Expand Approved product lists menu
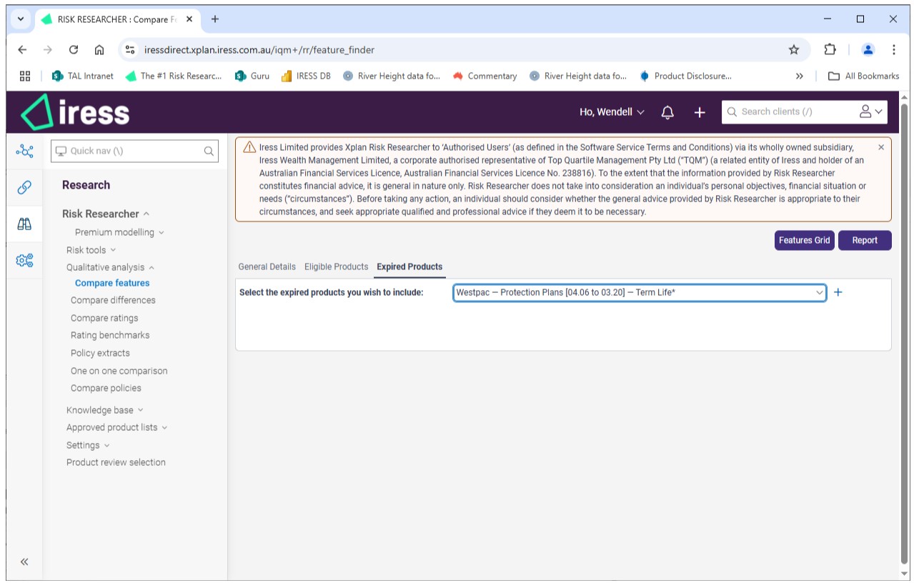Viewport: 914px width, 588px height. [116, 427]
